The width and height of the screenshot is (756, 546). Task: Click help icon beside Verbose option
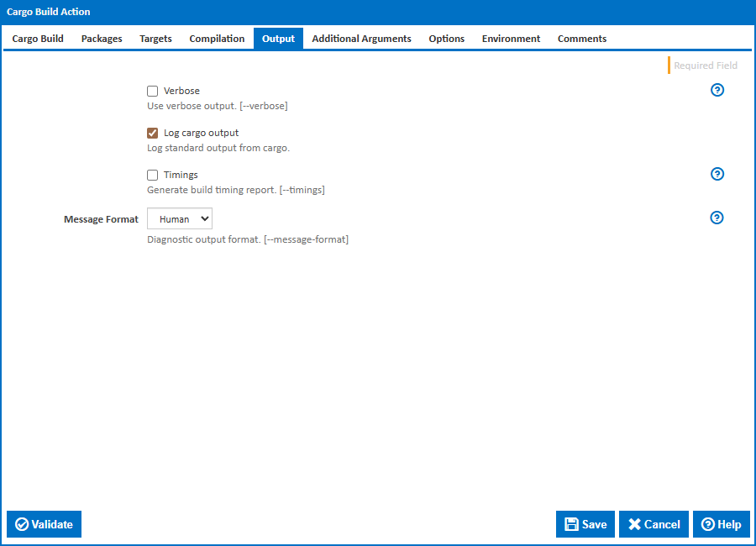coord(717,91)
